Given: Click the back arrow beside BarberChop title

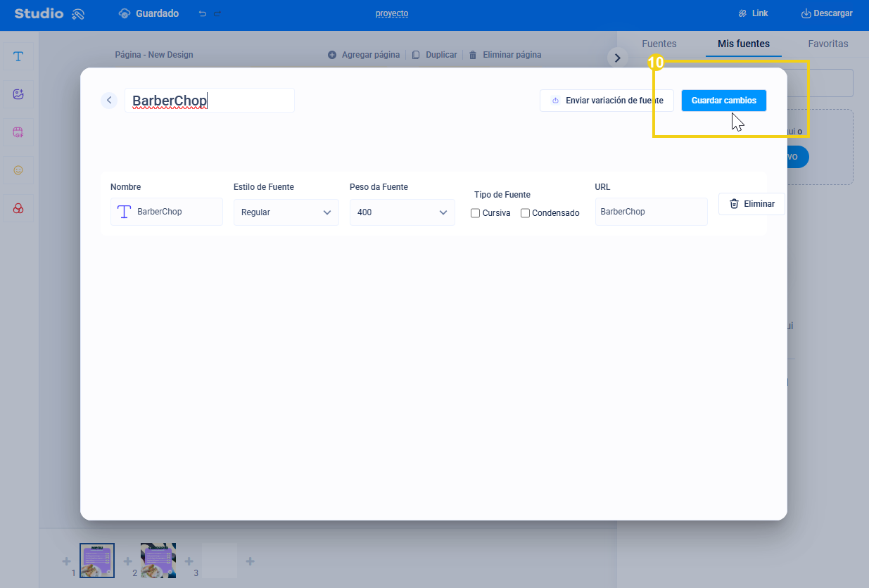Looking at the screenshot, I should click(x=108, y=100).
